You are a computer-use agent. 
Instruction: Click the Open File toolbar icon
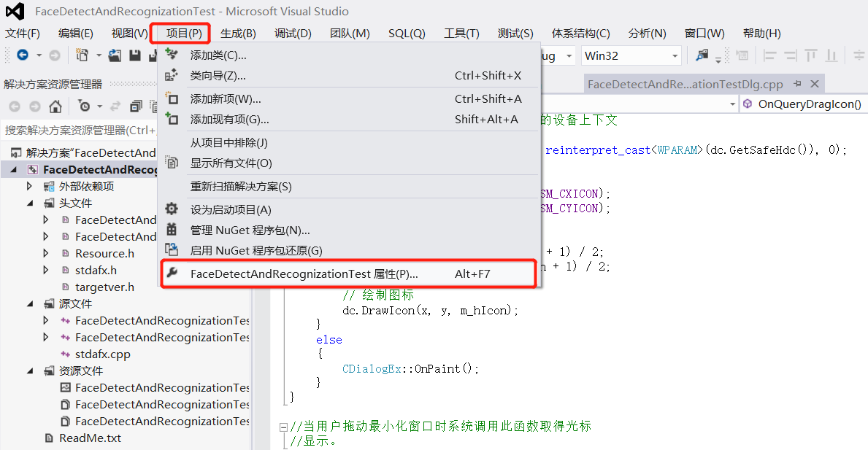tap(115, 55)
